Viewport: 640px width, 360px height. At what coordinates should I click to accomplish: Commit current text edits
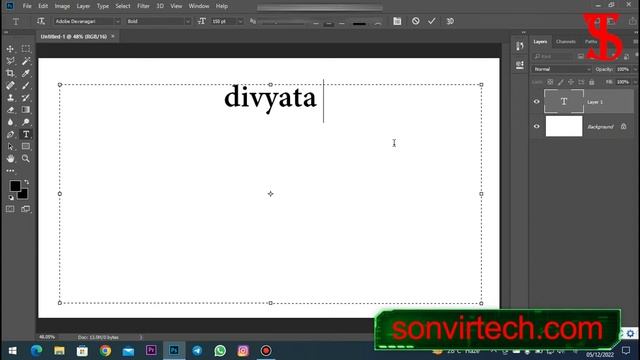pyautogui.click(x=432, y=21)
